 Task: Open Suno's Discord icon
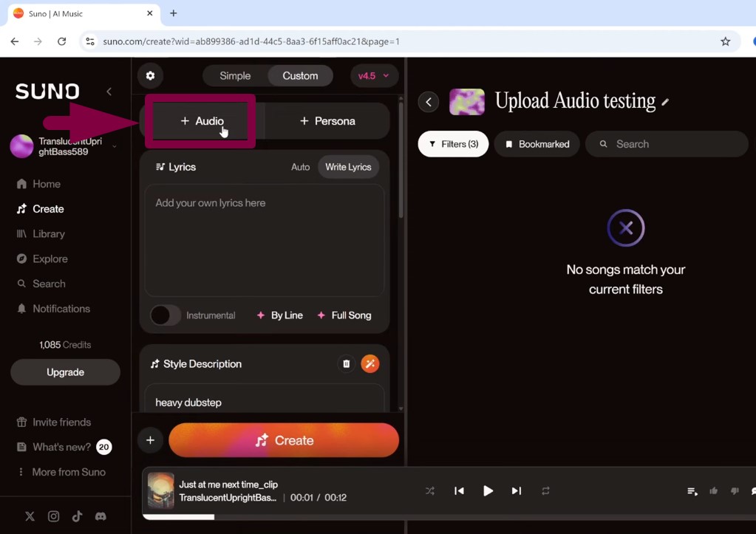tap(101, 517)
